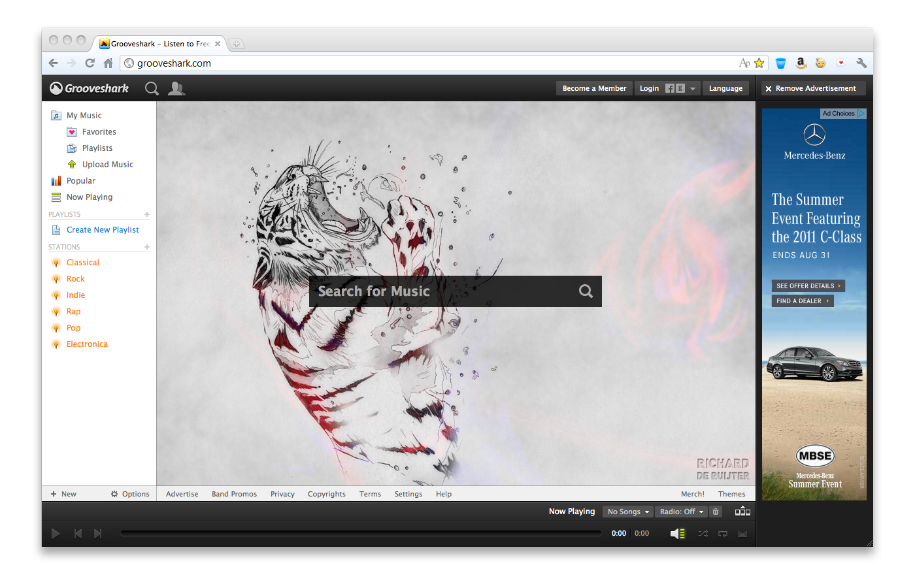
Task: Open Settings footer link
Action: tap(408, 494)
